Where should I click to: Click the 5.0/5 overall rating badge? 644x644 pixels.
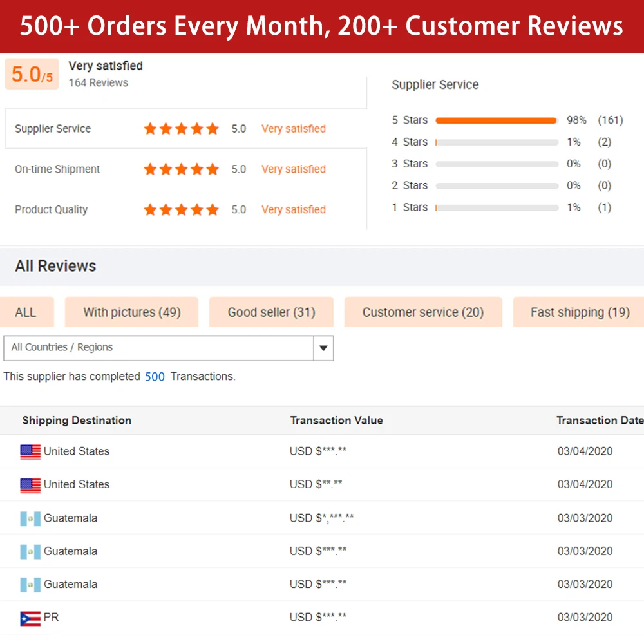[32, 74]
